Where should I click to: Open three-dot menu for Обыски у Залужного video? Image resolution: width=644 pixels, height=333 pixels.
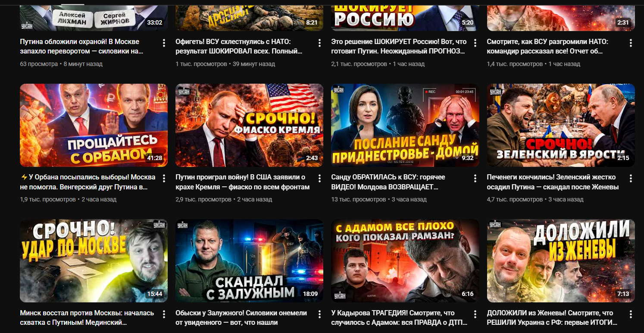coord(319,314)
